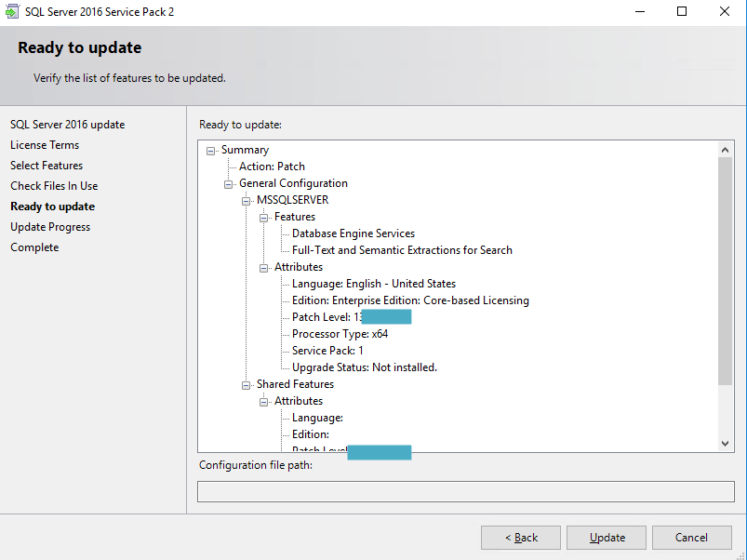Select Database Engine Services row
This screenshot has width=747, height=560.
pyautogui.click(x=353, y=233)
